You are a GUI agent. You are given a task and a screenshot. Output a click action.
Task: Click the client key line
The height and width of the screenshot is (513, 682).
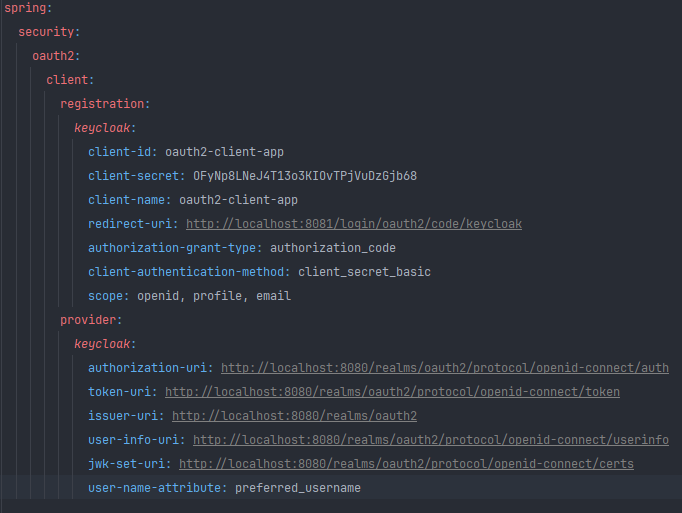[x=70, y=80]
